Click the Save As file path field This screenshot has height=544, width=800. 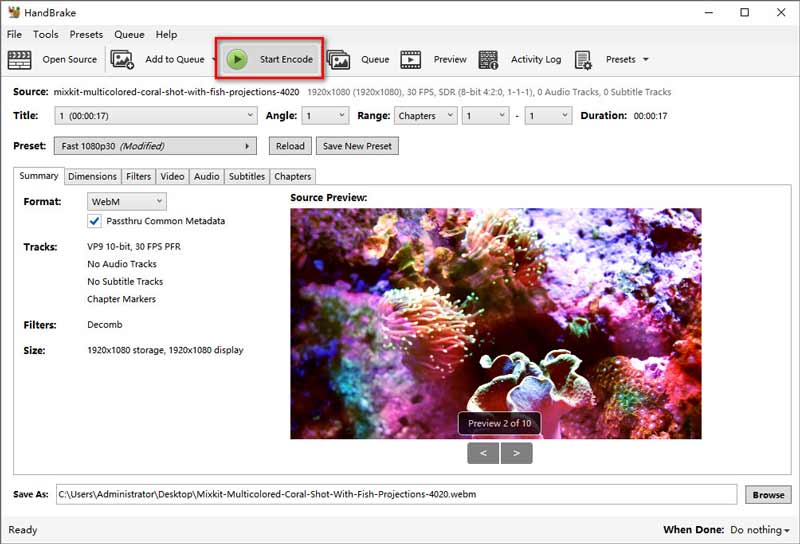click(396, 494)
